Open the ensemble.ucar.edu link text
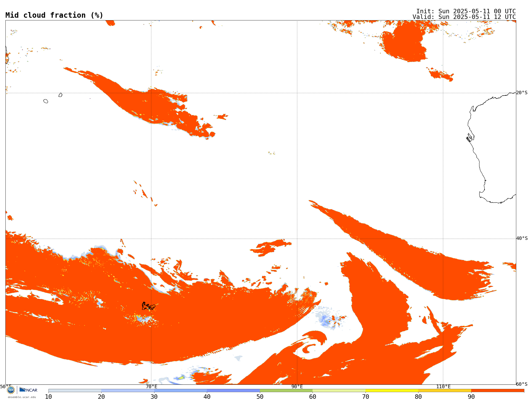The image size is (532, 400). tap(22, 397)
